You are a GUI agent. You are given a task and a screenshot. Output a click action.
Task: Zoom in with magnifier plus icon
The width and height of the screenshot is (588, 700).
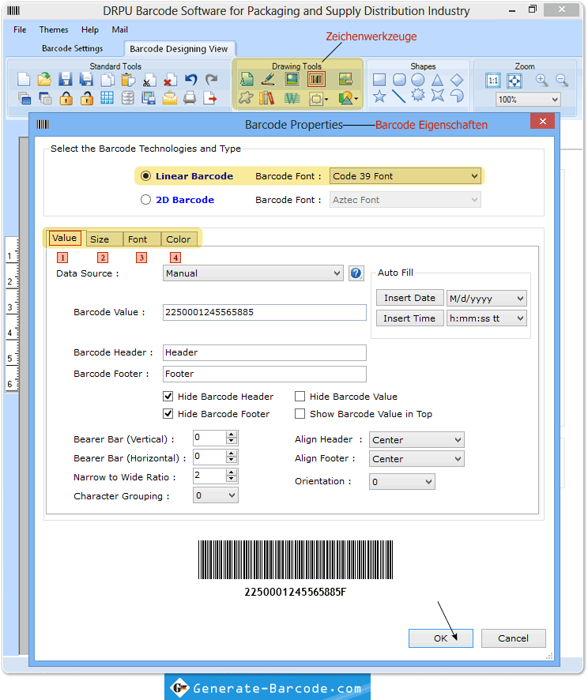click(x=541, y=81)
